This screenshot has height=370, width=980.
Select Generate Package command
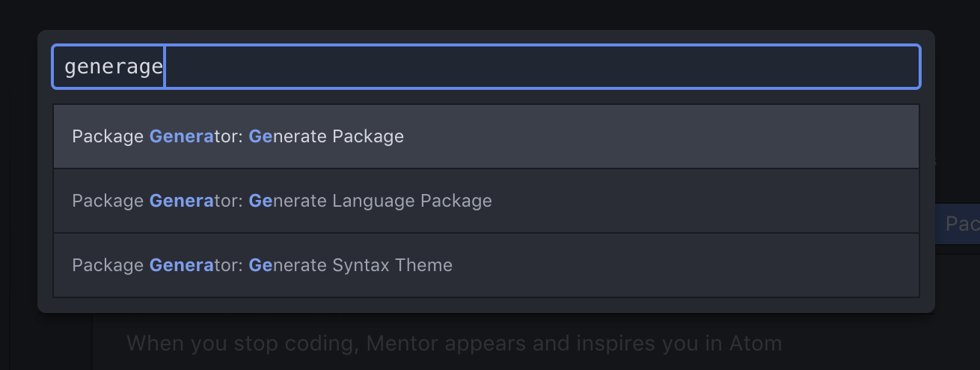pos(238,136)
